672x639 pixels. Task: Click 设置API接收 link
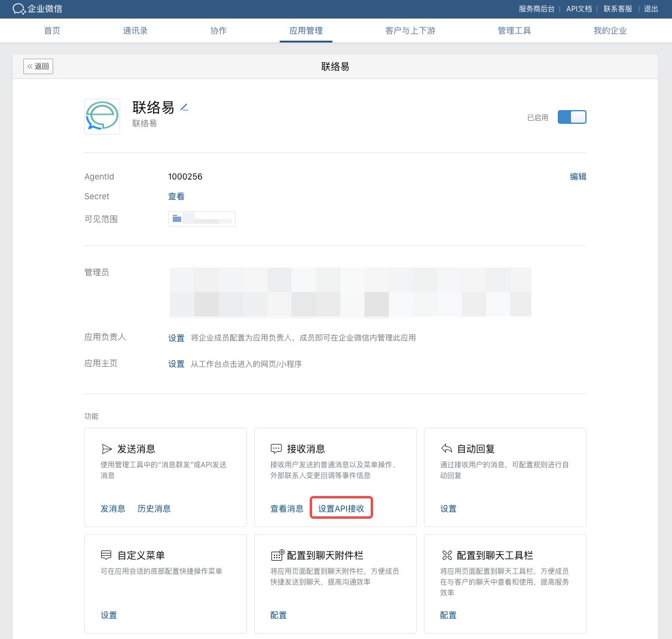point(341,509)
